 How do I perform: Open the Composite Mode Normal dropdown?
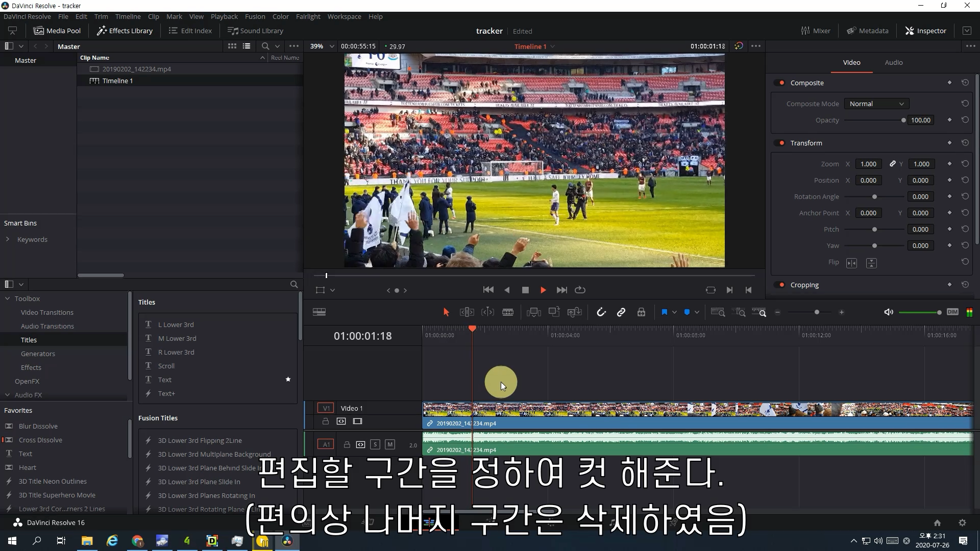876,104
